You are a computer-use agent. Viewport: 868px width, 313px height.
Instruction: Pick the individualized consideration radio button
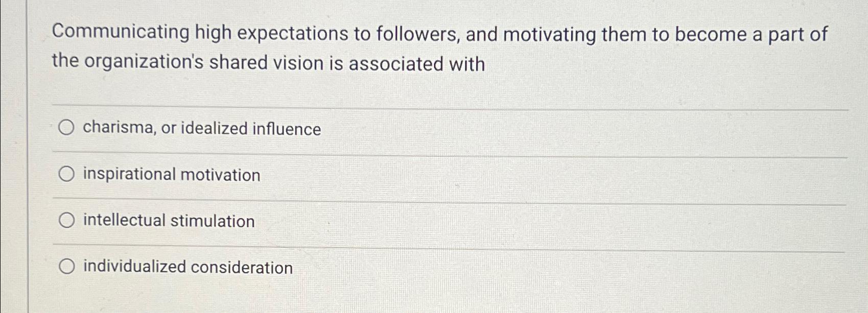pos(66,267)
